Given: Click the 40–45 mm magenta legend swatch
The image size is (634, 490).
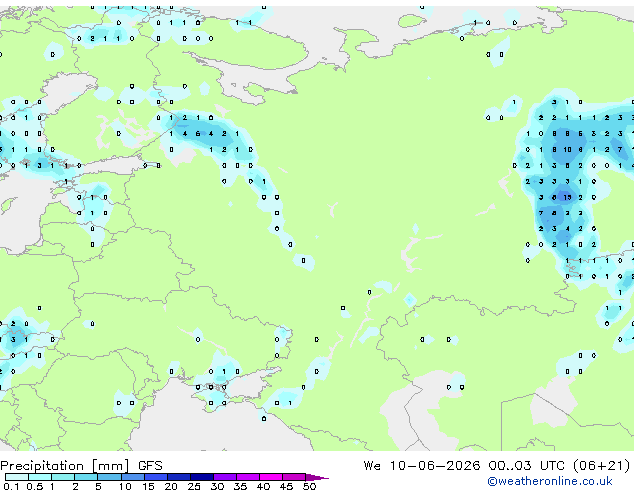Looking at the screenshot, I should coord(271,477).
